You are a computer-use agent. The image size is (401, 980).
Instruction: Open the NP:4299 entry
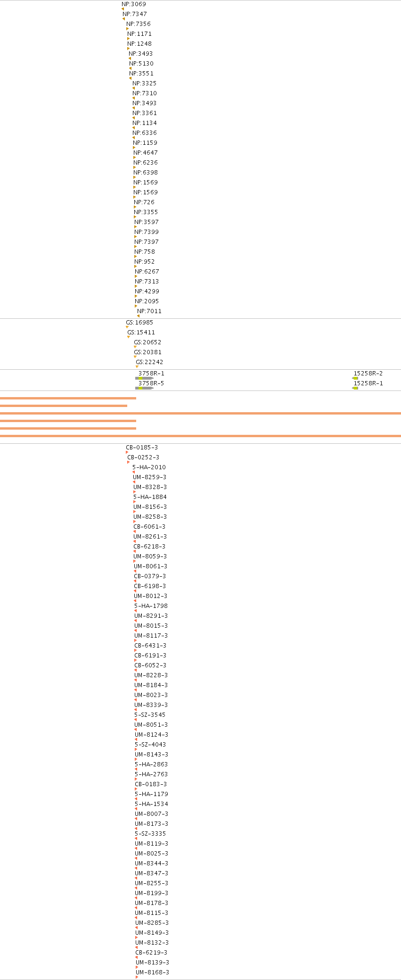(x=147, y=291)
